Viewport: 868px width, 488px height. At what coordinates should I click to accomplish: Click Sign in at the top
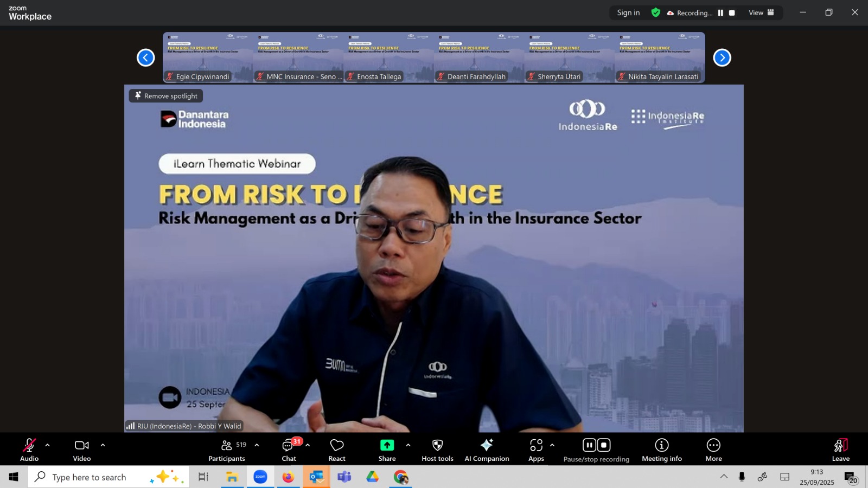pyautogui.click(x=628, y=12)
